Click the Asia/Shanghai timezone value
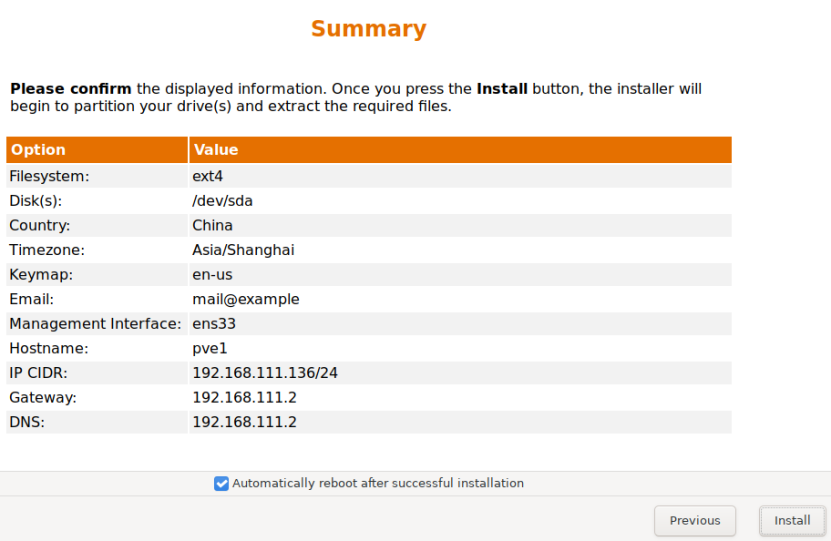Image resolution: width=831 pixels, height=541 pixels. [243, 250]
